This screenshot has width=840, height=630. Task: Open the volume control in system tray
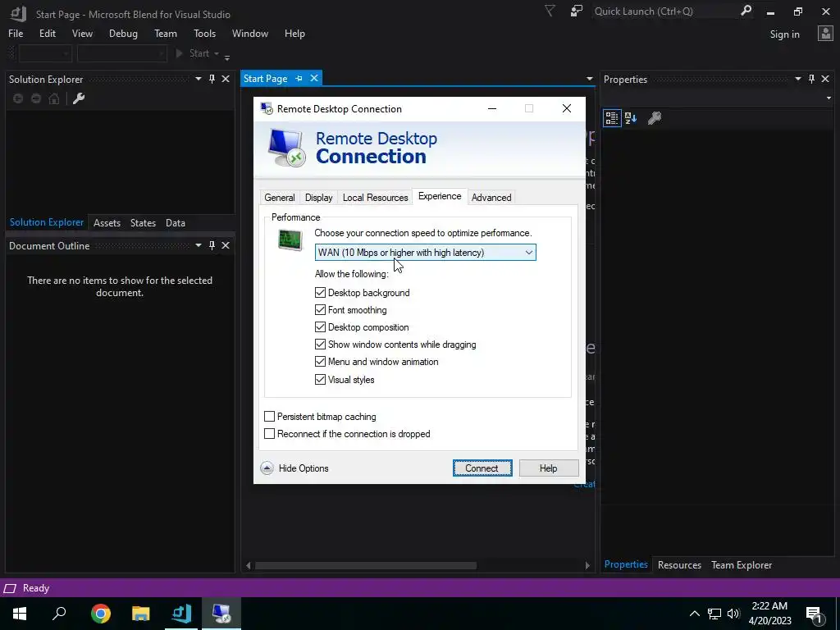click(733, 614)
